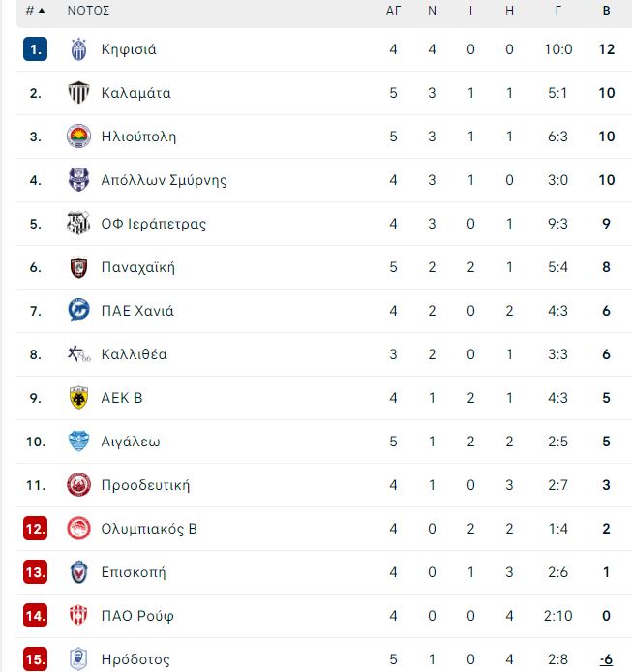Click the ΠΑΟ Ρούφ striped crest
632x672 pixels.
pyautogui.click(x=78, y=616)
